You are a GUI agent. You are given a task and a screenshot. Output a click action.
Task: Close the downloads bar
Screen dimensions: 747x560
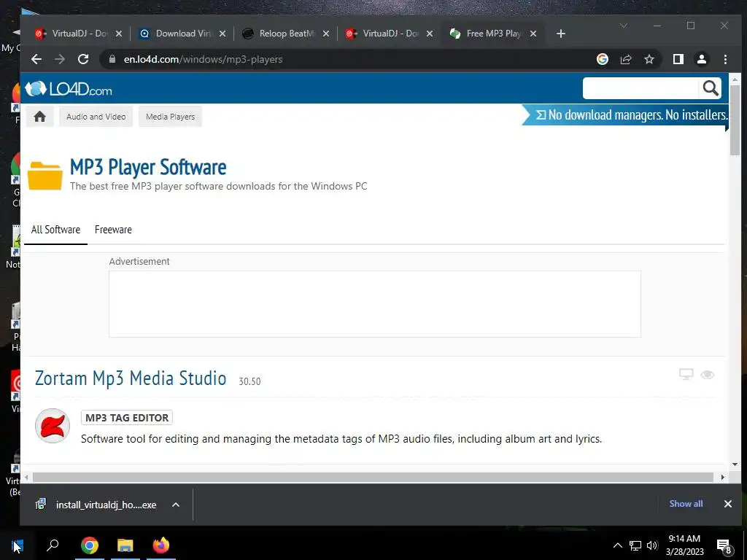[x=727, y=504]
